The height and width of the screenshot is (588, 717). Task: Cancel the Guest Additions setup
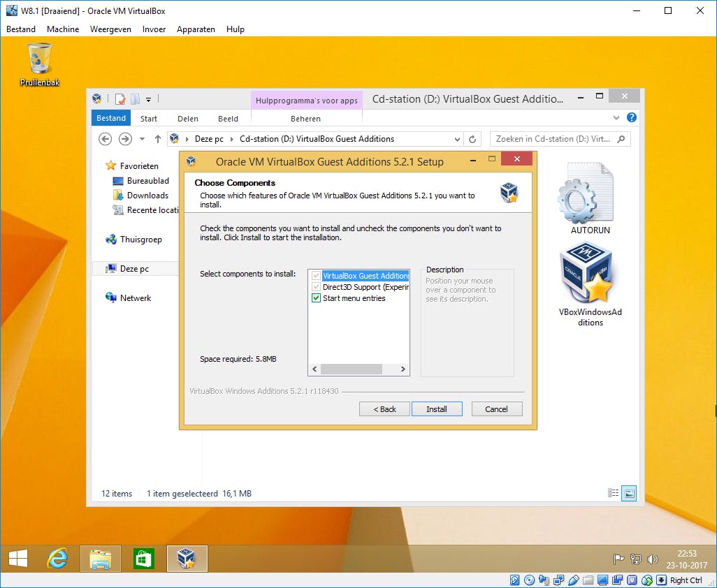pyautogui.click(x=497, y=409)
